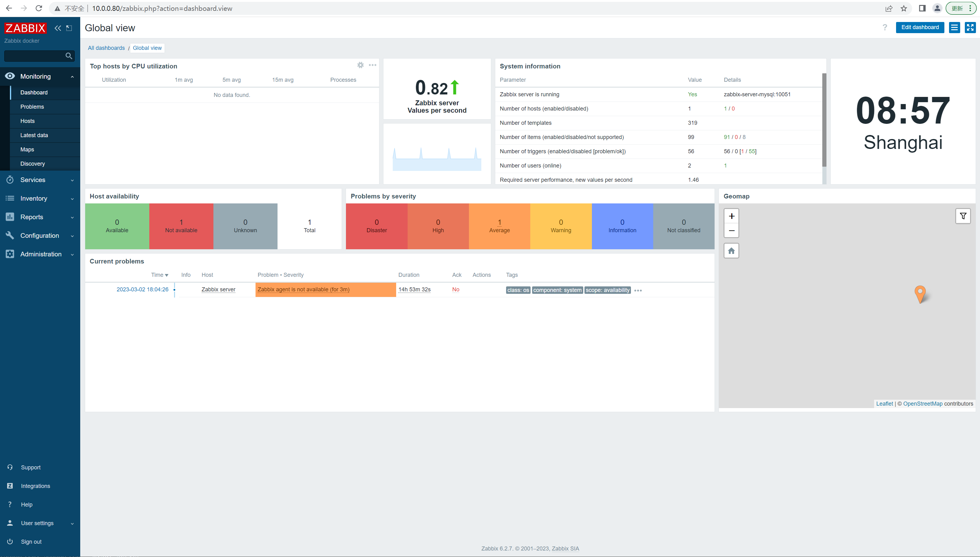Click the orange map marker on Geomap
980x557 pixels.
tap(920, 294)
